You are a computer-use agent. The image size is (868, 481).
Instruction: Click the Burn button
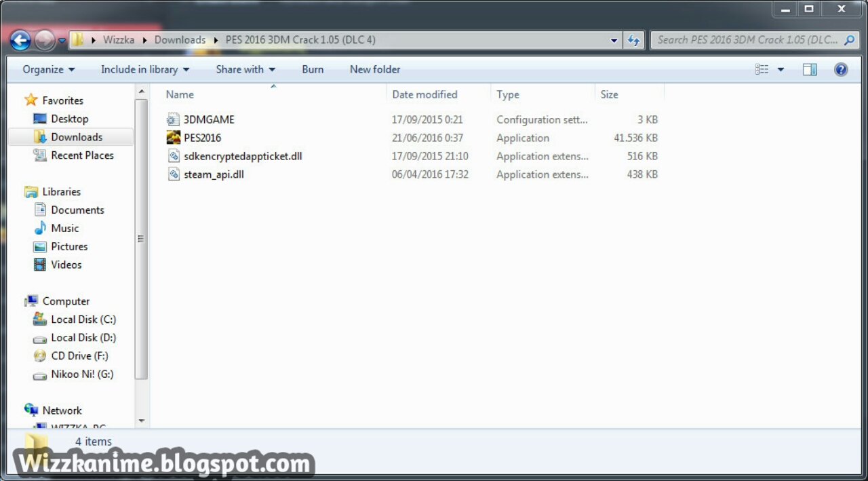point(313,69)
